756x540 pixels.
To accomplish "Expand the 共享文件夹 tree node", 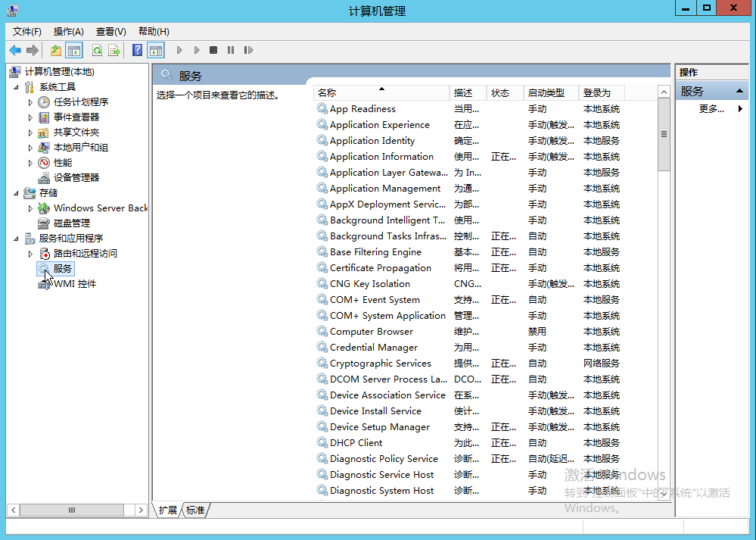I will point(30,133).
